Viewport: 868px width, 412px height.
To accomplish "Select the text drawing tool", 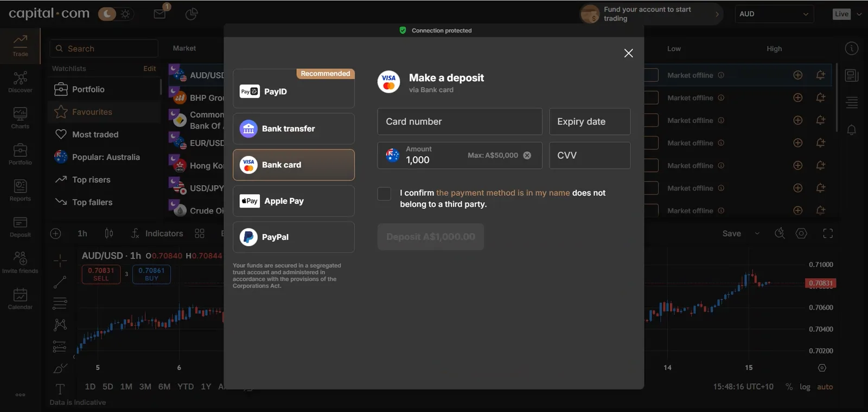I will 60,389.
